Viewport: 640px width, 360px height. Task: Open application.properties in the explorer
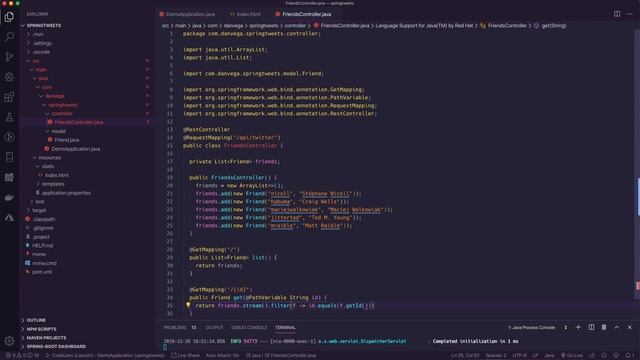click(x=66, y=193)
